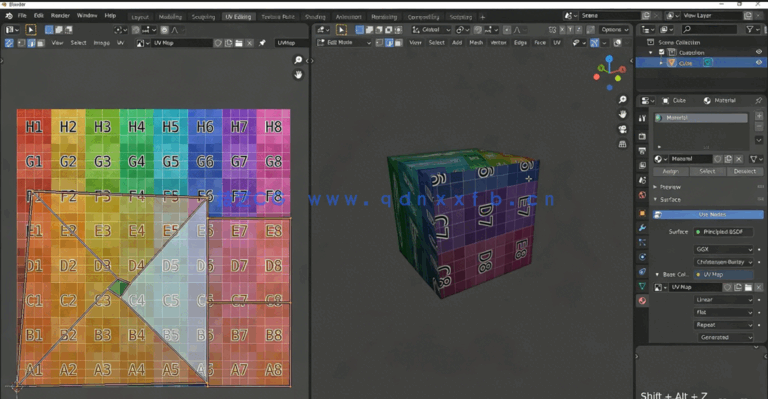The image size is (768, 399).
Task: Click zoom magnifier in UV editor
Action: point(298,60)
